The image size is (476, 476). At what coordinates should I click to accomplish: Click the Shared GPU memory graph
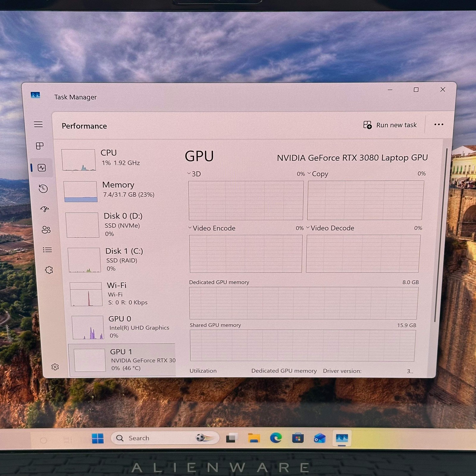(x=303, y=345)
